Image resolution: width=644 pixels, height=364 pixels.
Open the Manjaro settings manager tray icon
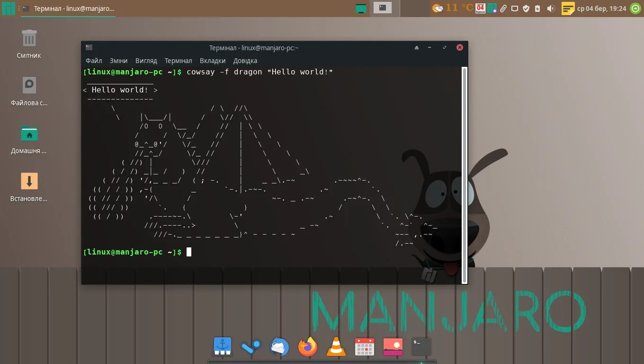click(x=492, y=8)
